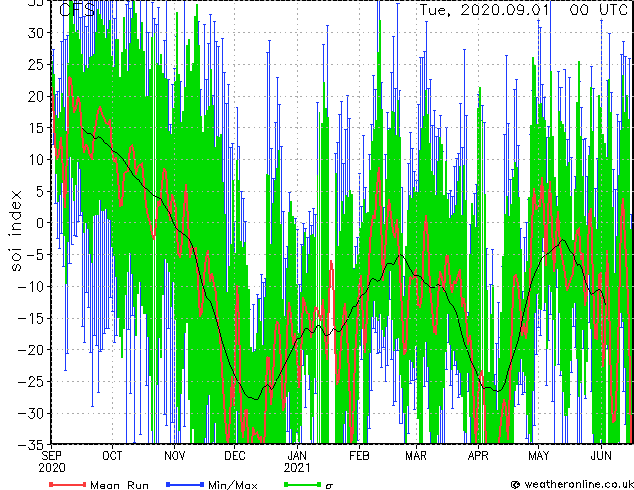
Task: Click the 'MAR' month label
Action: point(416,456)
